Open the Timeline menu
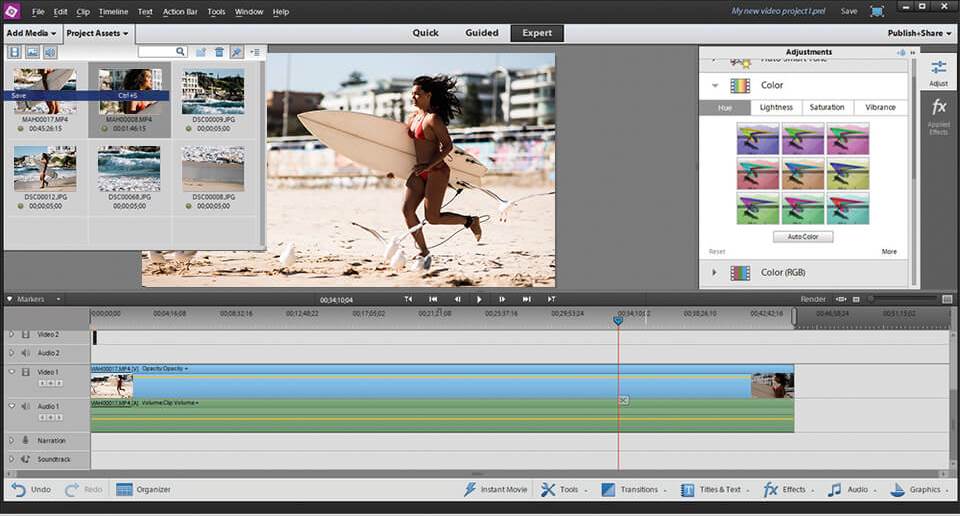The height and width of the screenshot is (516, 960). tap(113, 12)
